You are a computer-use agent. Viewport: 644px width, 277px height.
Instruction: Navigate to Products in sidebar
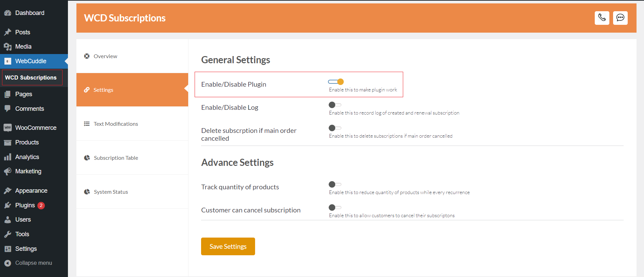point(34,142)
